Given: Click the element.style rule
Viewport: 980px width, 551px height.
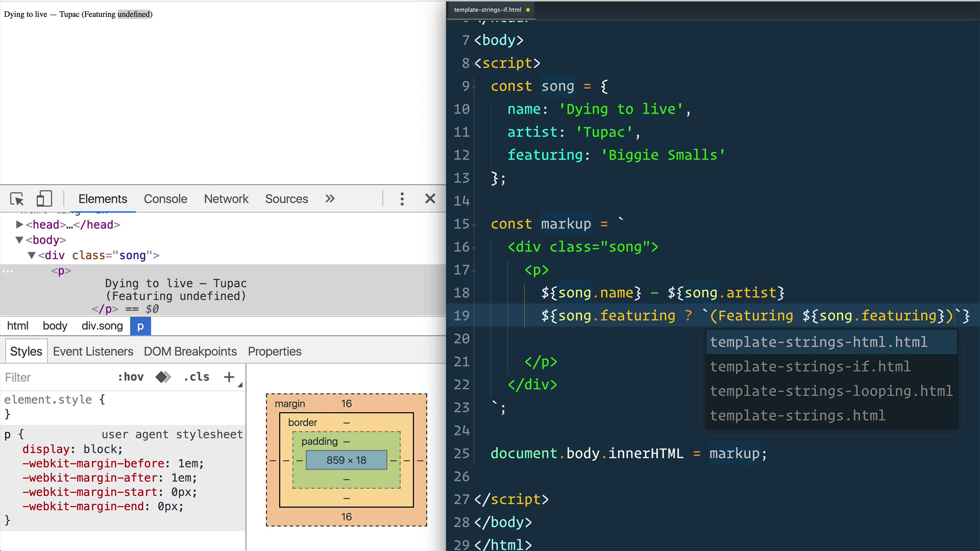Looking at the screenshot, I should [x=55, y=399].
